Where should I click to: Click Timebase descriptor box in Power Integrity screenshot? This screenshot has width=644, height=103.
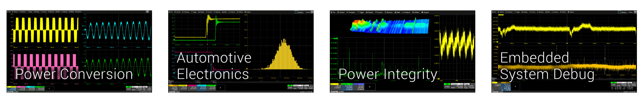point(457,86)
